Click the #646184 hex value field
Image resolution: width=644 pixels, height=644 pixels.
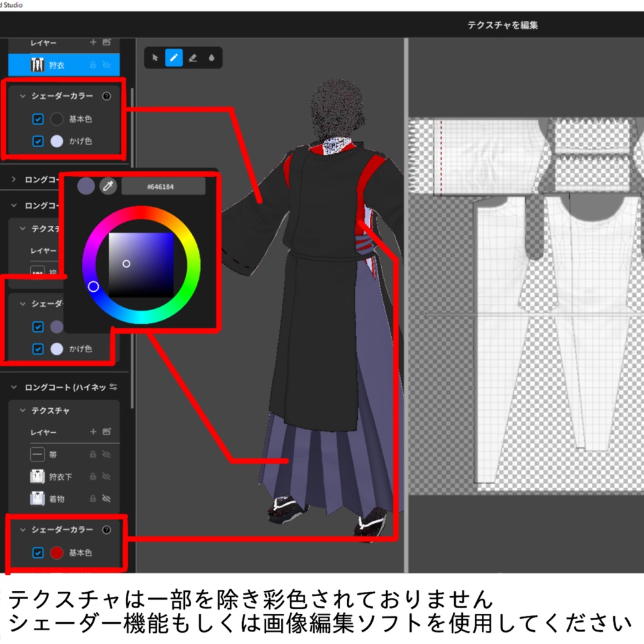point(164,186)
